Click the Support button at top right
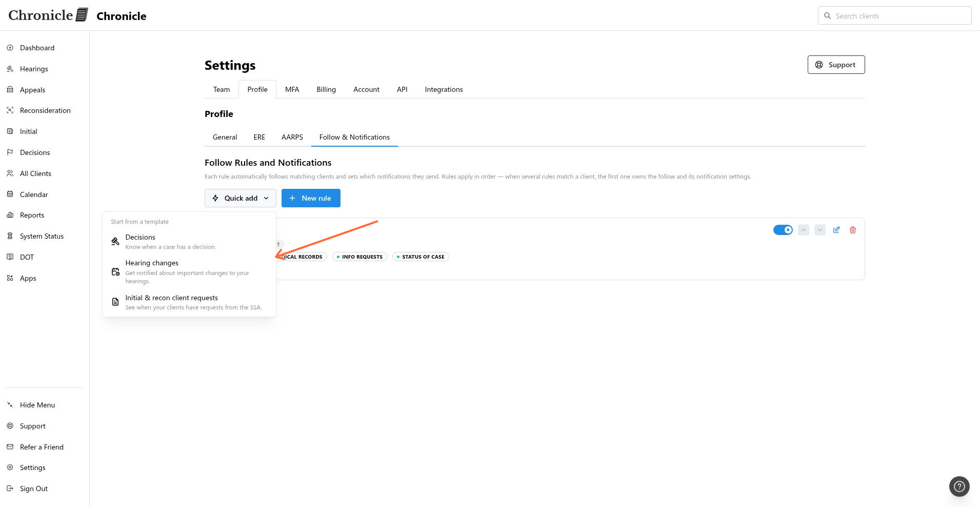The image size is (980, 507). [x=836, y=65]
